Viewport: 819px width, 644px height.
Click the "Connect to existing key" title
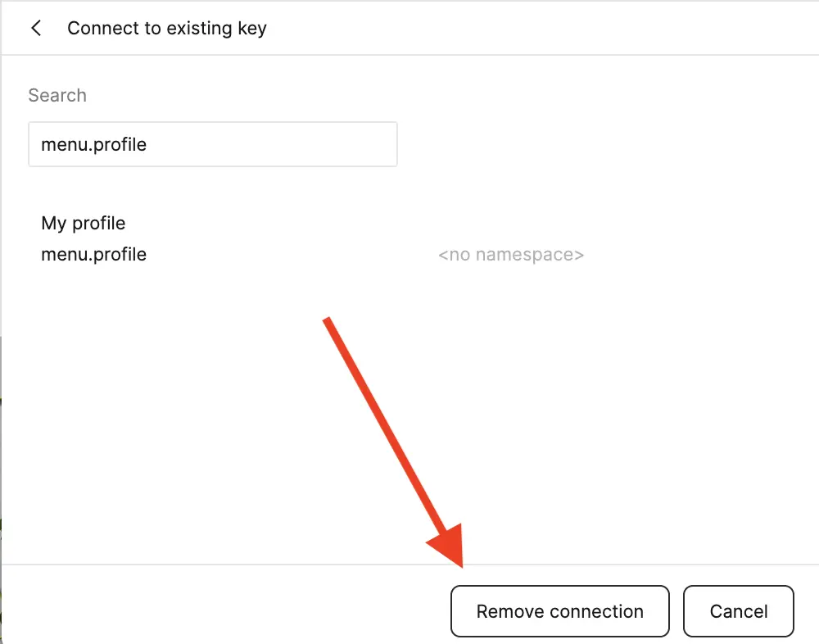(166, 28)
